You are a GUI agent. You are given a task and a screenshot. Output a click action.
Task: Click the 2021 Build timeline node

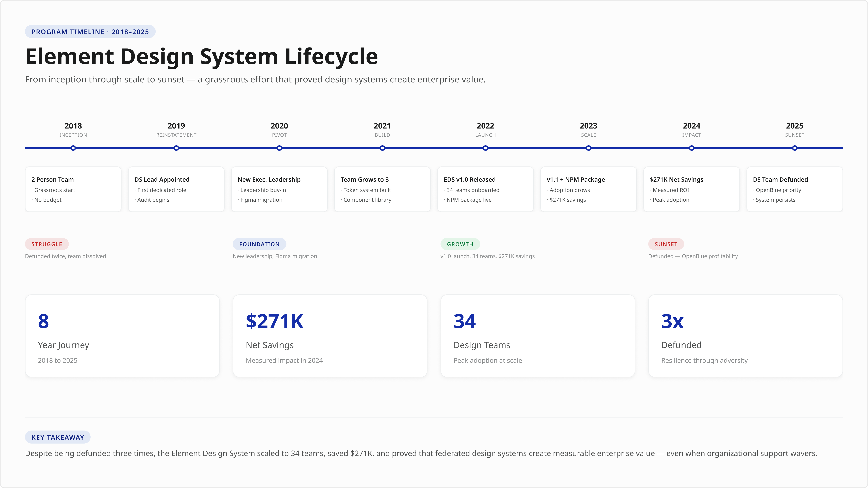[x=382, y=148]
